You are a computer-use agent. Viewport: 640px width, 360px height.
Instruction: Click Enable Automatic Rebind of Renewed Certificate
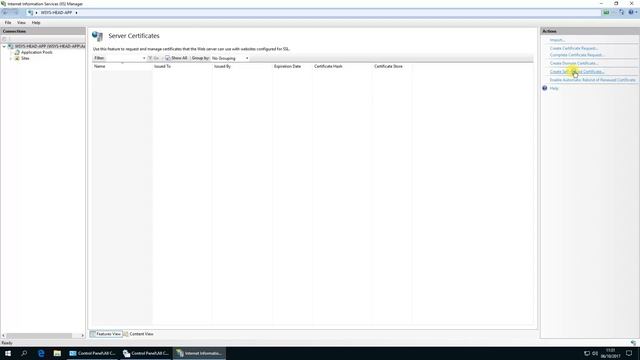[x=592, y=80]
